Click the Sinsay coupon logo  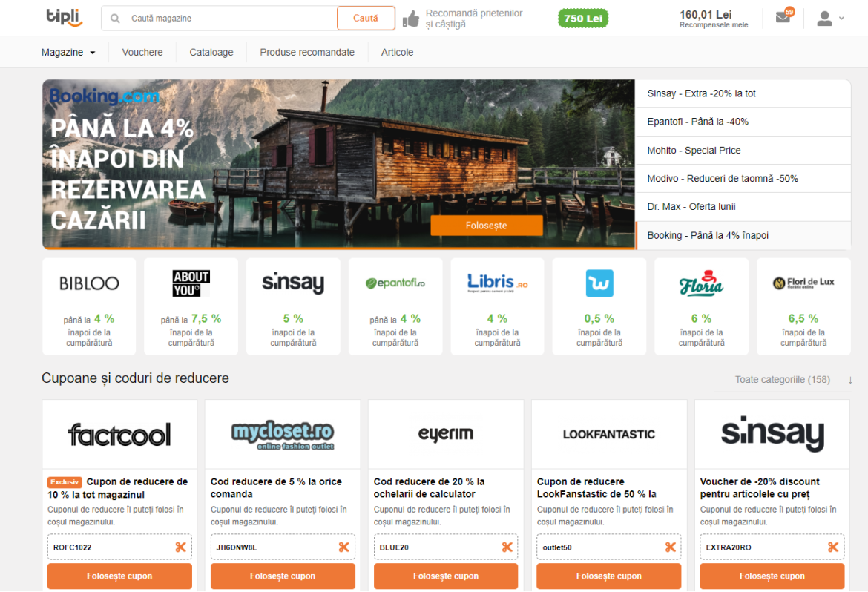point(772,435)
